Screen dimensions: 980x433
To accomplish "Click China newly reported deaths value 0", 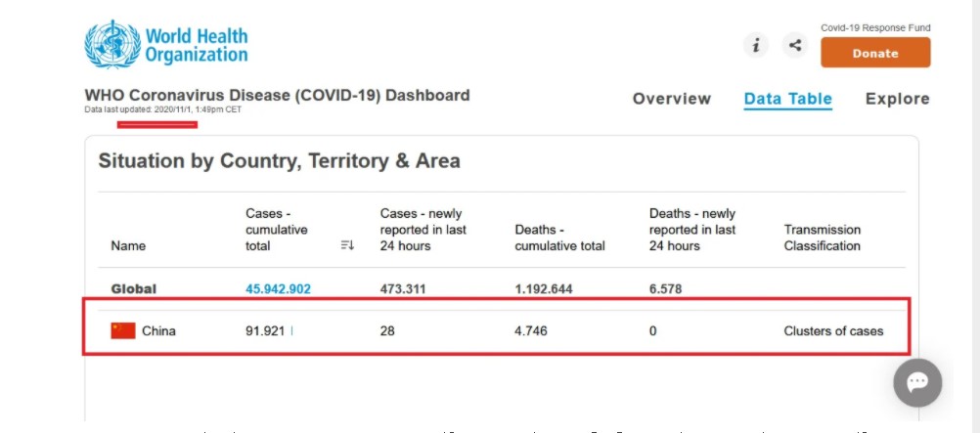I will (x=653, y=331).
